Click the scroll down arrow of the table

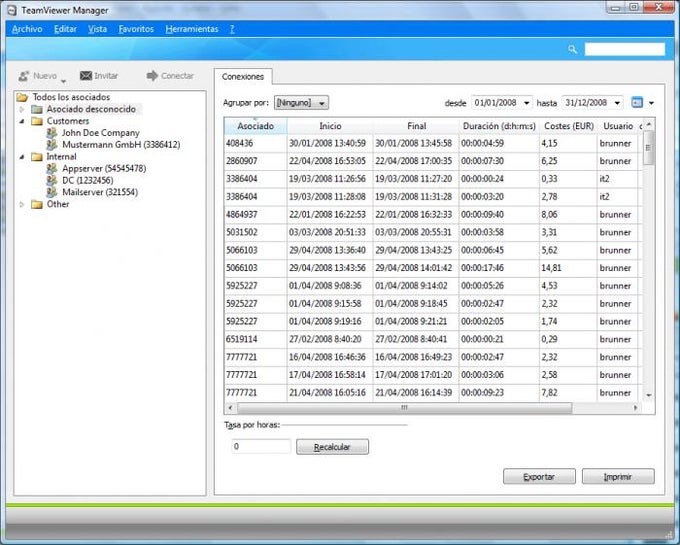[x=649, y=395]
